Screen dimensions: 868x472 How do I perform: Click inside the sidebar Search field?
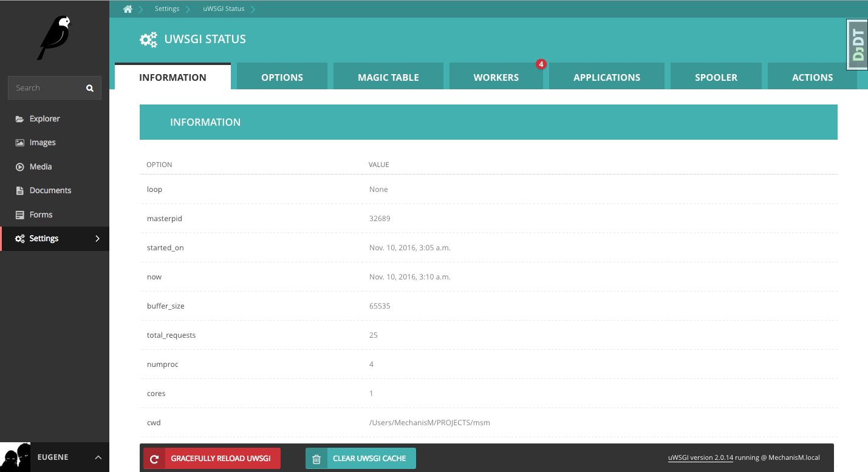[x=46, y=88]
